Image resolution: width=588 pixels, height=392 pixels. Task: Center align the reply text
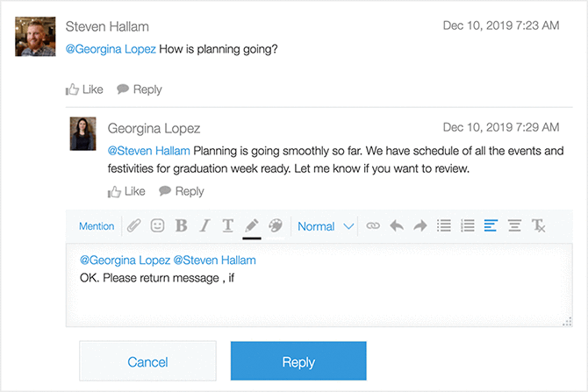[x=514, y=226]
